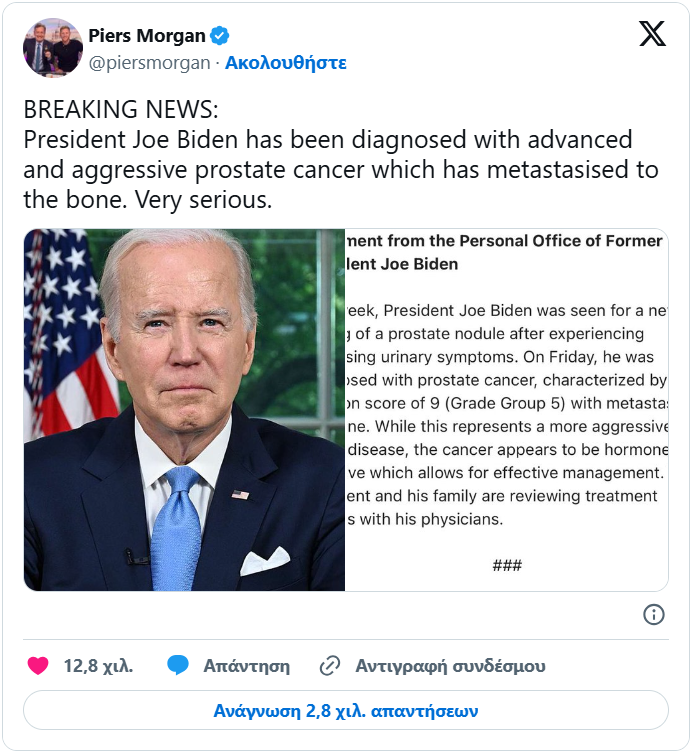The height and width of the screenshot is (753, 694).
Task: Open Piers Morgan's profile avatar
Action: (x=53, y=48)
